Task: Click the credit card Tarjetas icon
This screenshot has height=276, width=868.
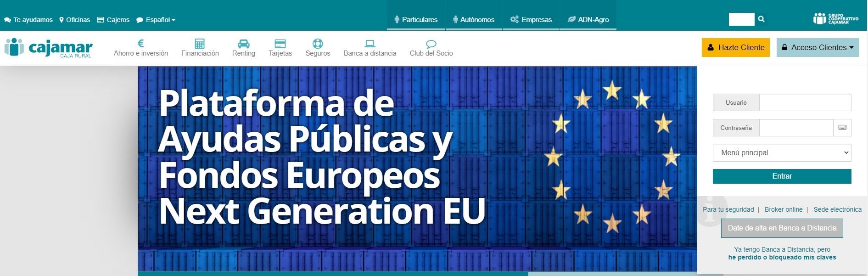Action: (x=280, y=44)
